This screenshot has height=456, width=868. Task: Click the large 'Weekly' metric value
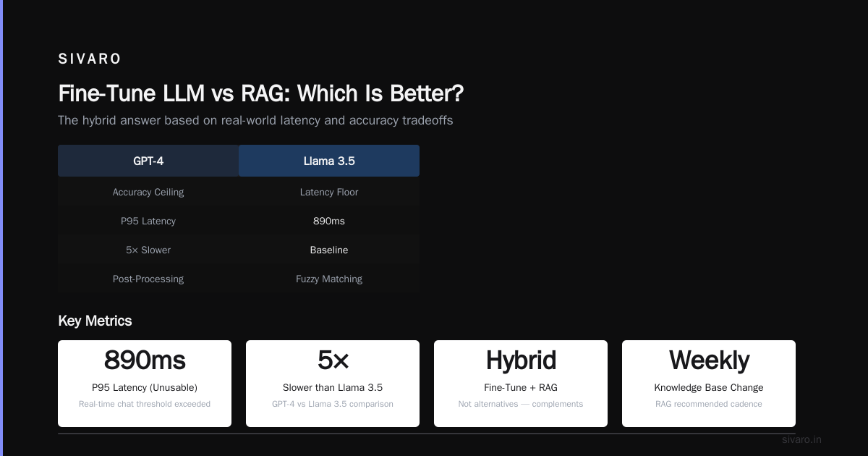click(709, 360)
